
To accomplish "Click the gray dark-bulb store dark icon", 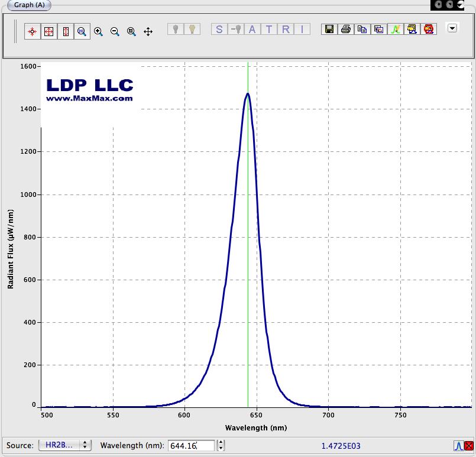I will click(x=176, y=30).
